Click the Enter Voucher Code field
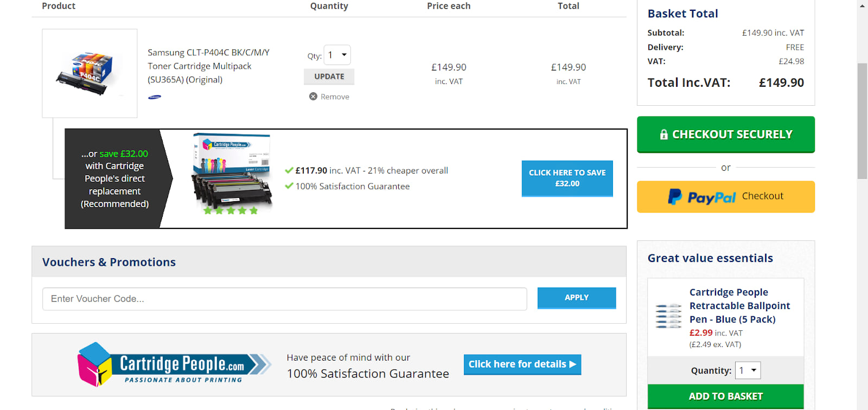Image resolution: width=868 pixels, height=410 pixels. pyautogui.click(x=284, y=299)
